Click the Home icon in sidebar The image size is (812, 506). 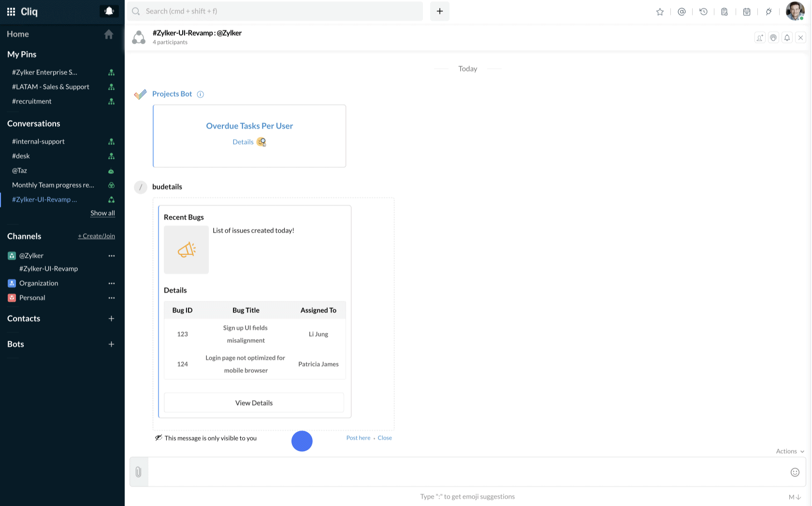point(109,34)
